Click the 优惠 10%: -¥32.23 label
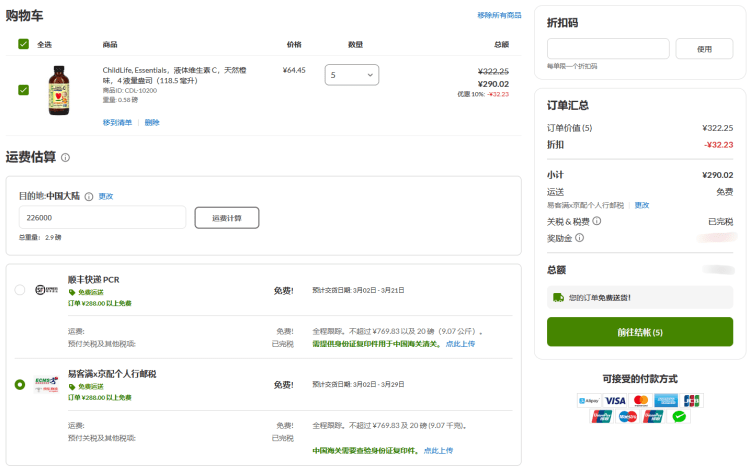Screen dimensions: 750x472 tap(483, 94)
